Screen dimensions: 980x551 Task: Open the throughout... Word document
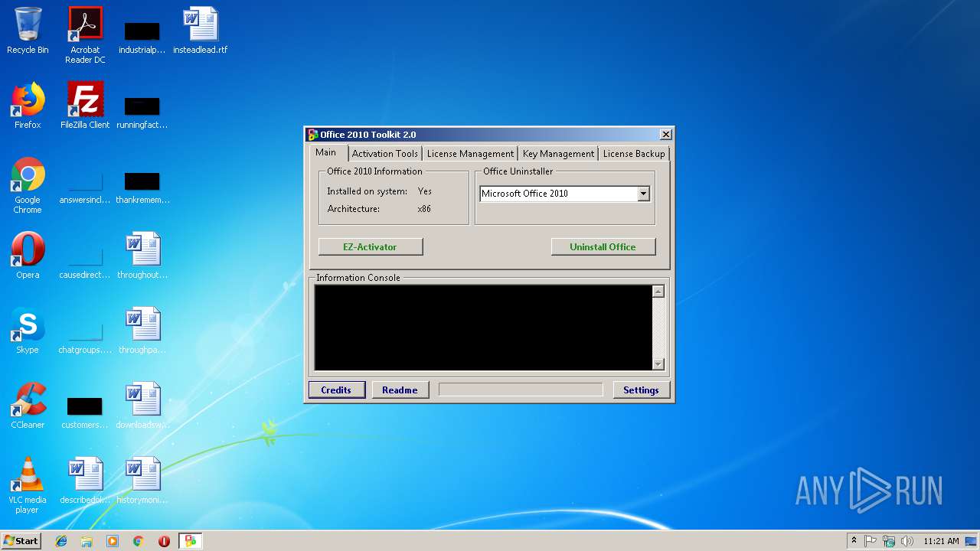click(142, 256)
